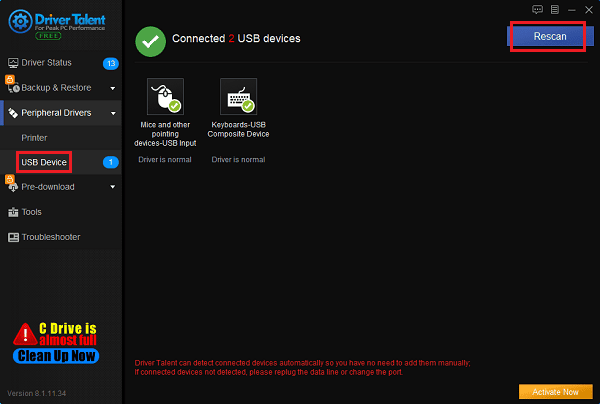Click the FREE edition badge
This screenshot has width=600, height=404.
tap(48, 36)
